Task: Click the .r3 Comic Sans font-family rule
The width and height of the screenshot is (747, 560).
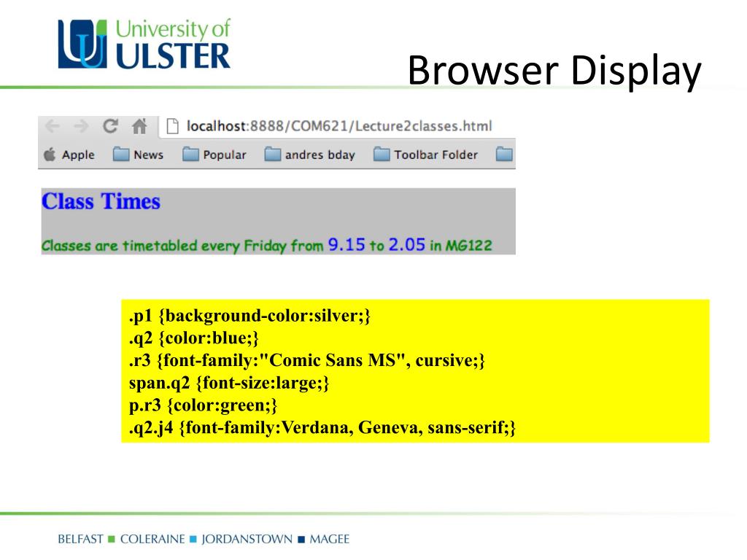Action: click(x=307, y=360)
